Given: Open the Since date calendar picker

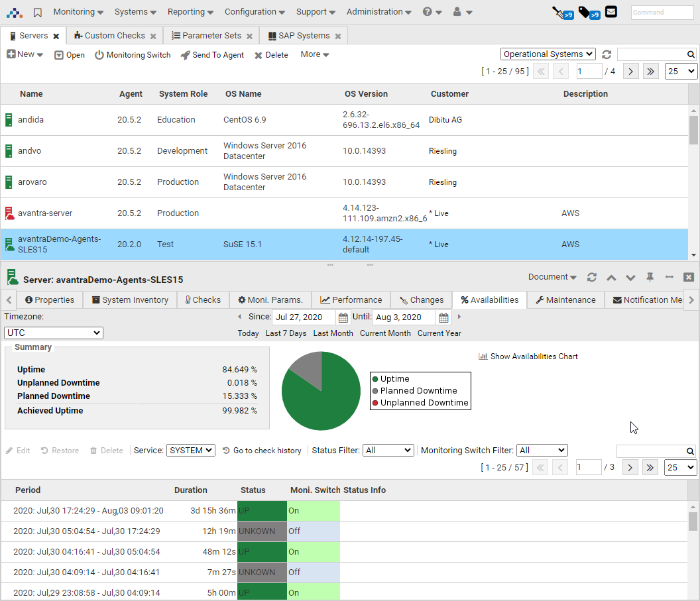Looking at the screenshot, I should click(x=343, y=317).
